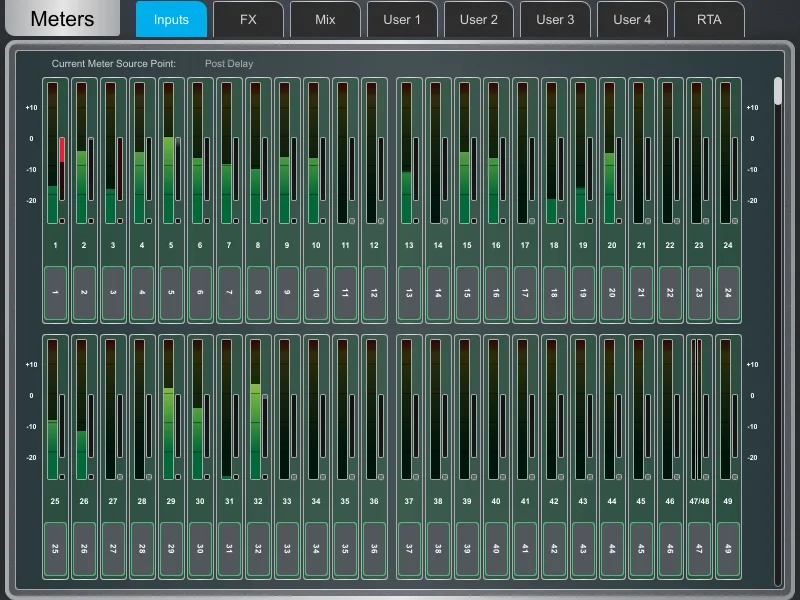Click the channel 21 gate indicator
This screenshot has width=800, height=600.
pos(648,221)
